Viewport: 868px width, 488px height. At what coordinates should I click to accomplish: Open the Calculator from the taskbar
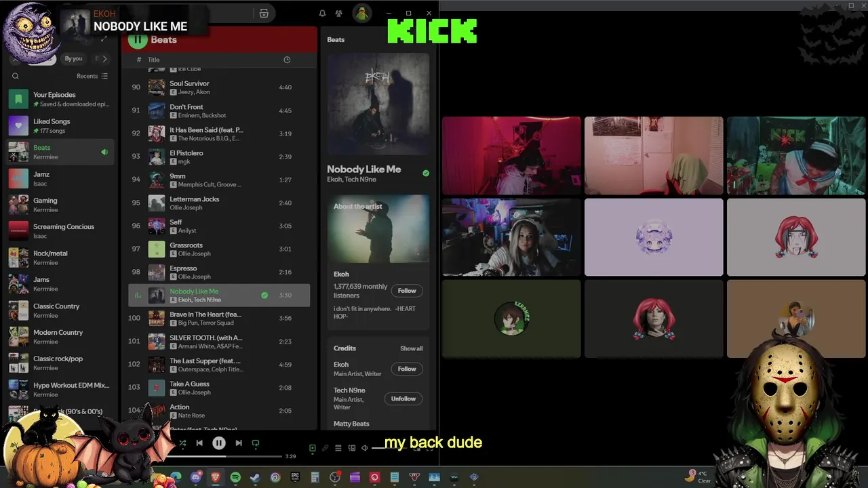(315, 477)
